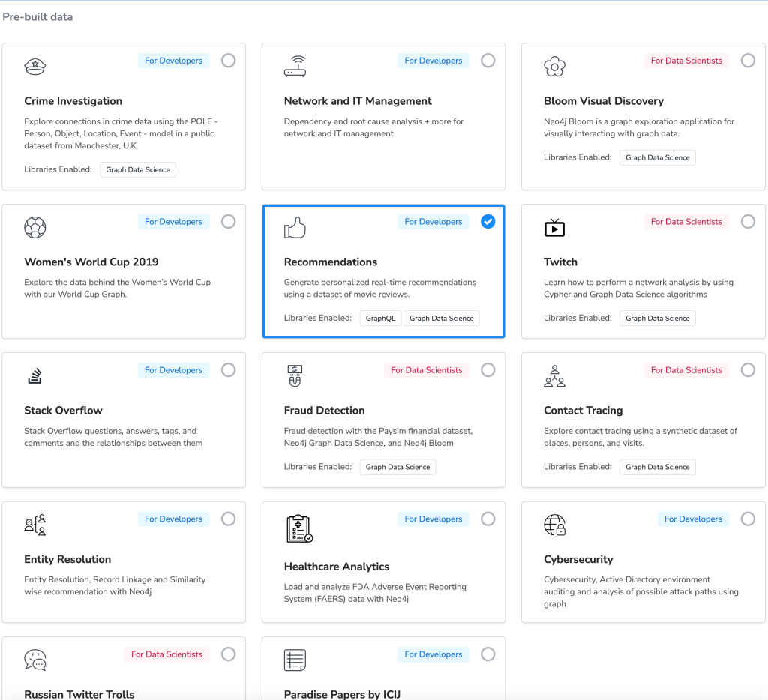Click the Cybersecurity globe lock icon
The width and height of the screenshot is (768, 700).
554,525
